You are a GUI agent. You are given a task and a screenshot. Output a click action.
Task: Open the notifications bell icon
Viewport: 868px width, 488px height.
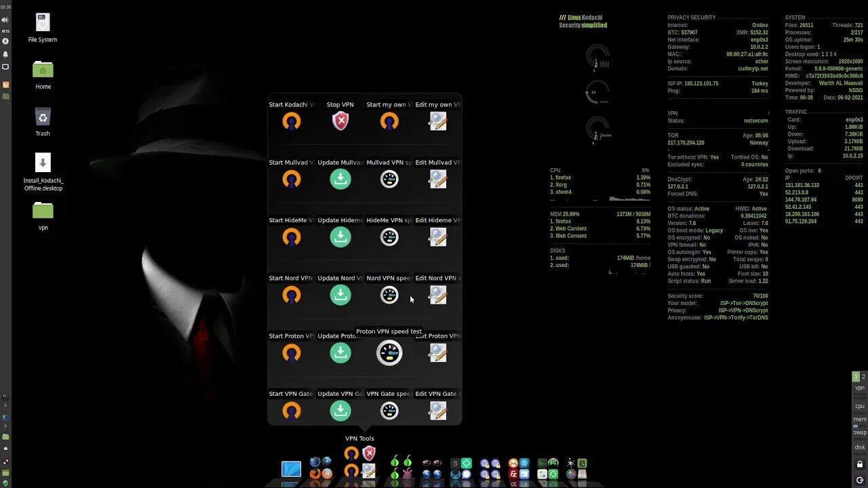click(5, 54)
